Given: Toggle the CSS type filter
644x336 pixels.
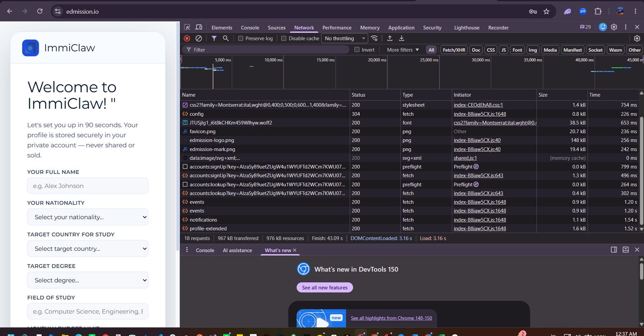Looking at the screenshot, I should [x=491, y=50].
